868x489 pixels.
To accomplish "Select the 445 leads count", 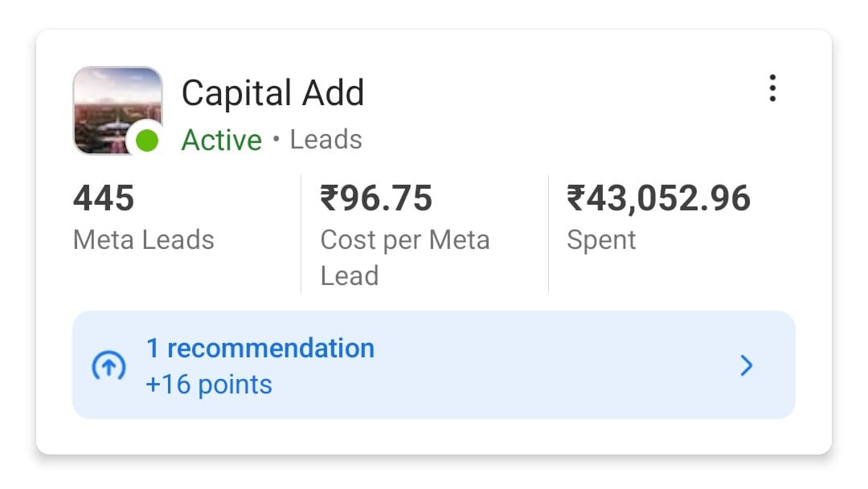I will tap(104, 198).
